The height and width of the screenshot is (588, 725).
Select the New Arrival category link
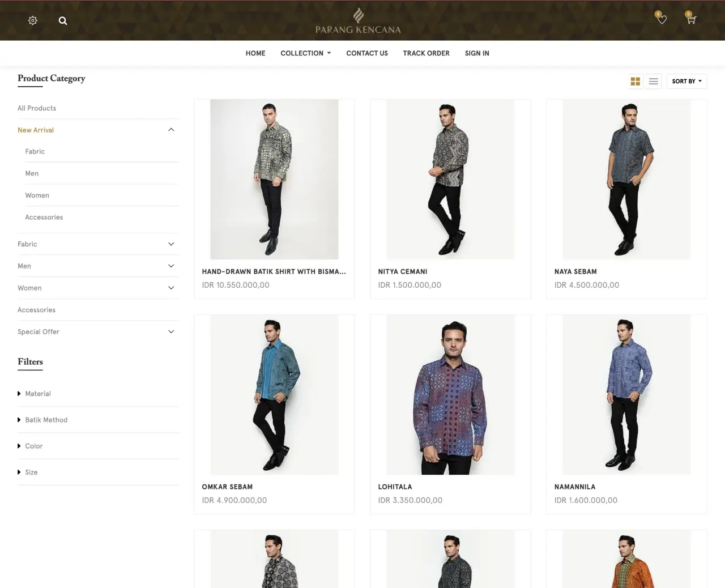pos(36,130)
